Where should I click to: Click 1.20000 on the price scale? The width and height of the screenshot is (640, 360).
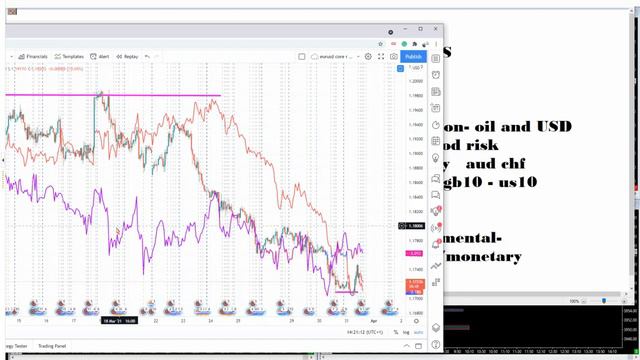pyautogui.click(x=416, y=81)
